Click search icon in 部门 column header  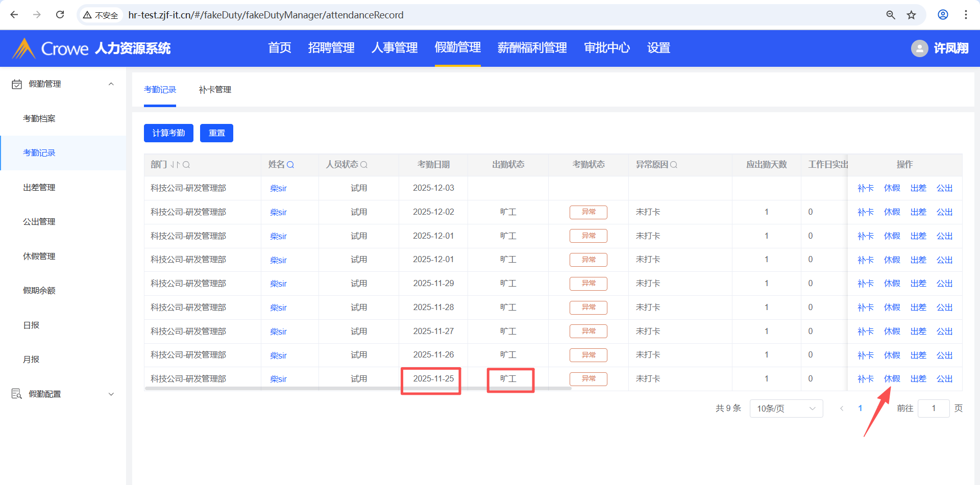click(186, 165)
